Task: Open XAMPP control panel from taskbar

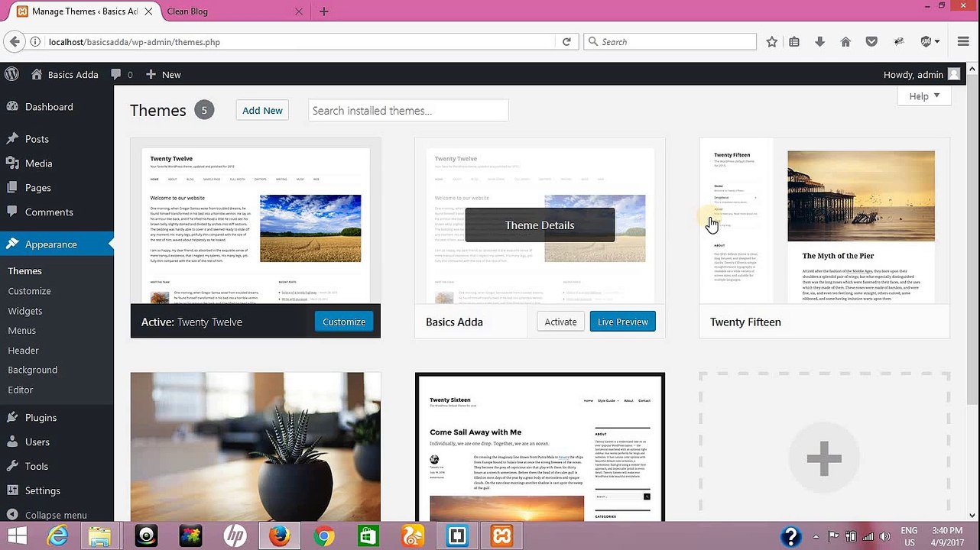Action: point(501,536)
